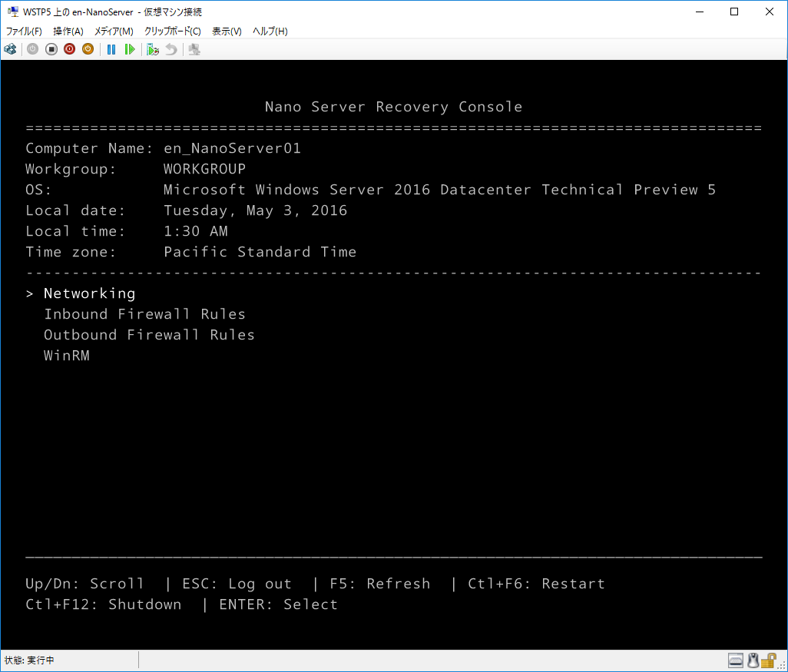Open the ファイル(F) menu
Screen dimensions: 788x672
pos(24,31)
